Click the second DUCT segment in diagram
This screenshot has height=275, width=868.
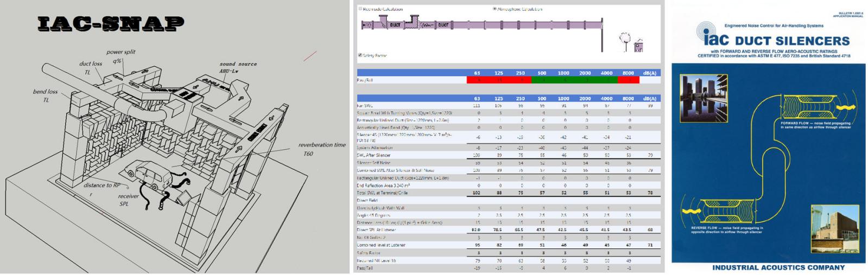coord(443,25)
